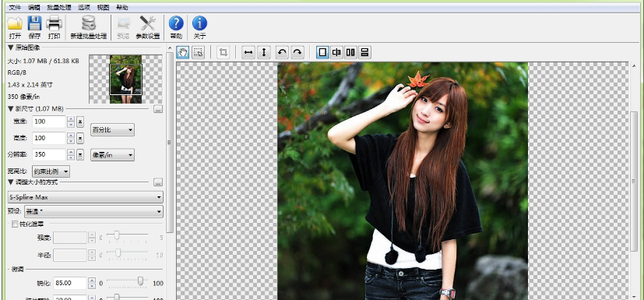Click the 打开 (Open) folder icon
The height and width of the screenshot is (300, 644).
[x=15, y=23]
